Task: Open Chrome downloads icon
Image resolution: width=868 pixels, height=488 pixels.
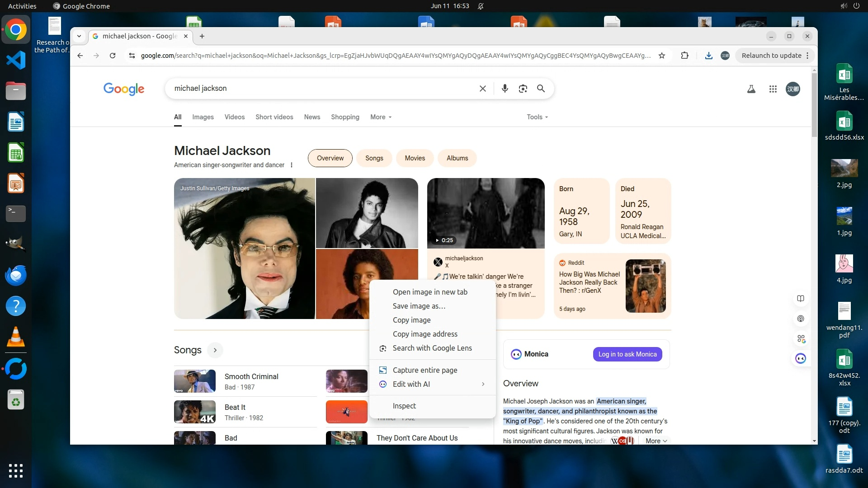Action: (708, 56)
